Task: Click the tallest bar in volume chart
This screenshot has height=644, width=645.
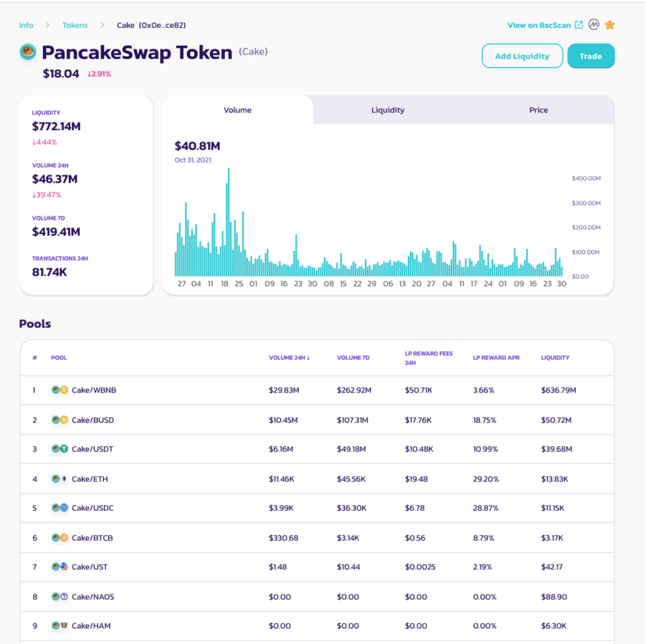Action: [x=228, y=222]
